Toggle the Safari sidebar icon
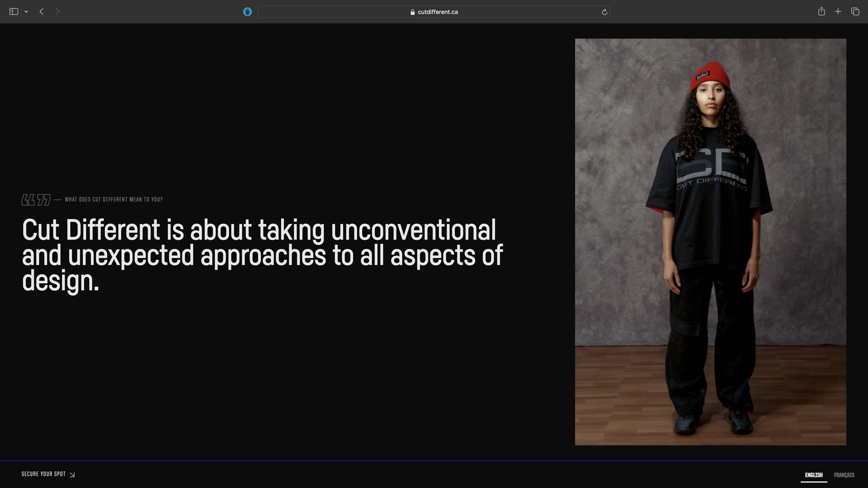 (x=14, y=12)
